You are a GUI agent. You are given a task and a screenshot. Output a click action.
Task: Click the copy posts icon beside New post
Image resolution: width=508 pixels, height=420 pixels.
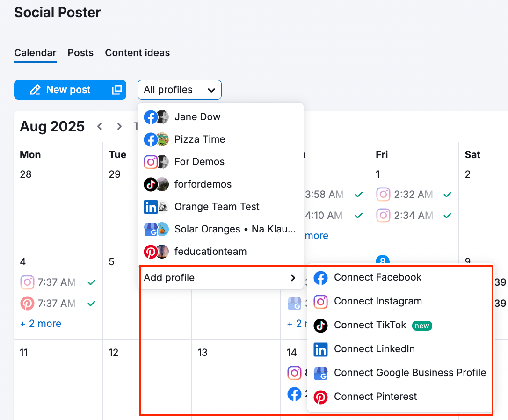(x=116, y=89)
